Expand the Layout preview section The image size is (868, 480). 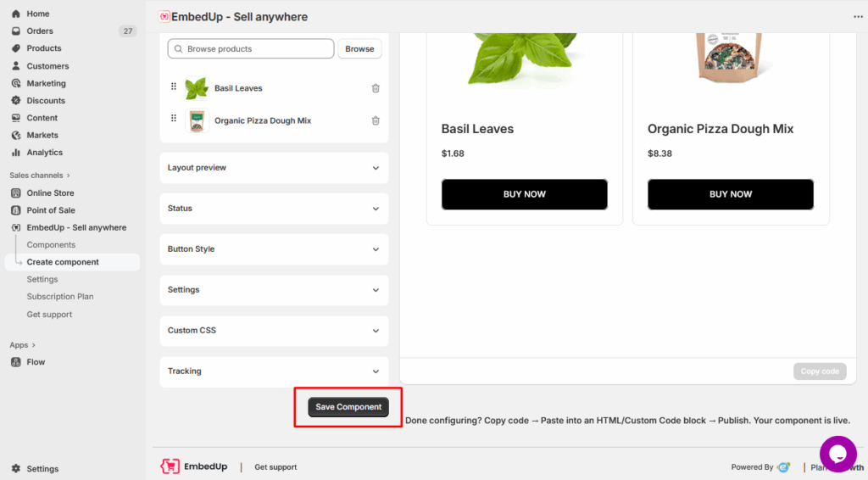click(274, 168)
